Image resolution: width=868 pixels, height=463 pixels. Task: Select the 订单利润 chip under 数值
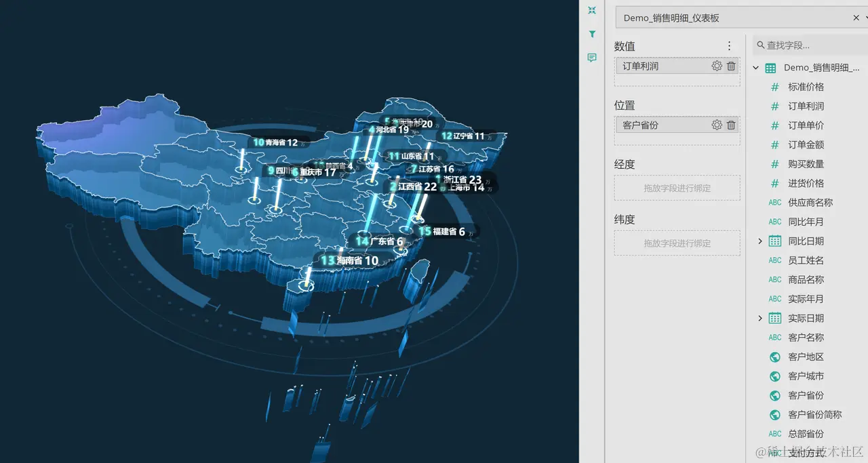coord(677,66)
